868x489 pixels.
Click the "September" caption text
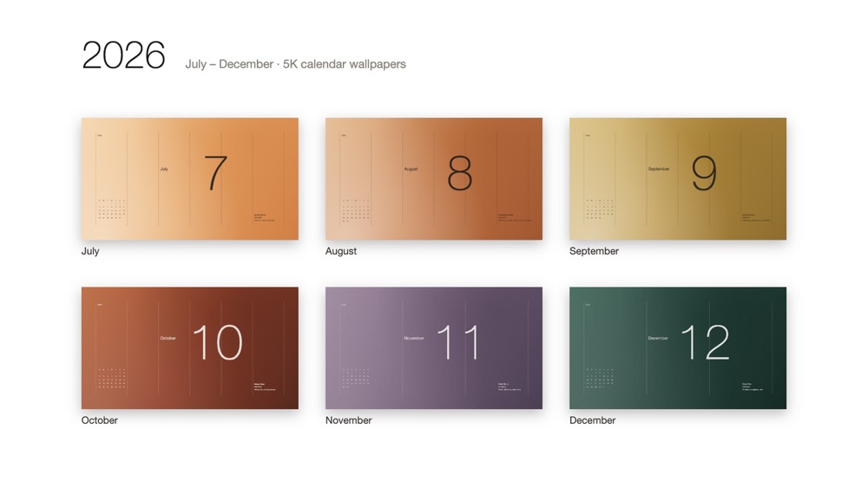(594, 251)
